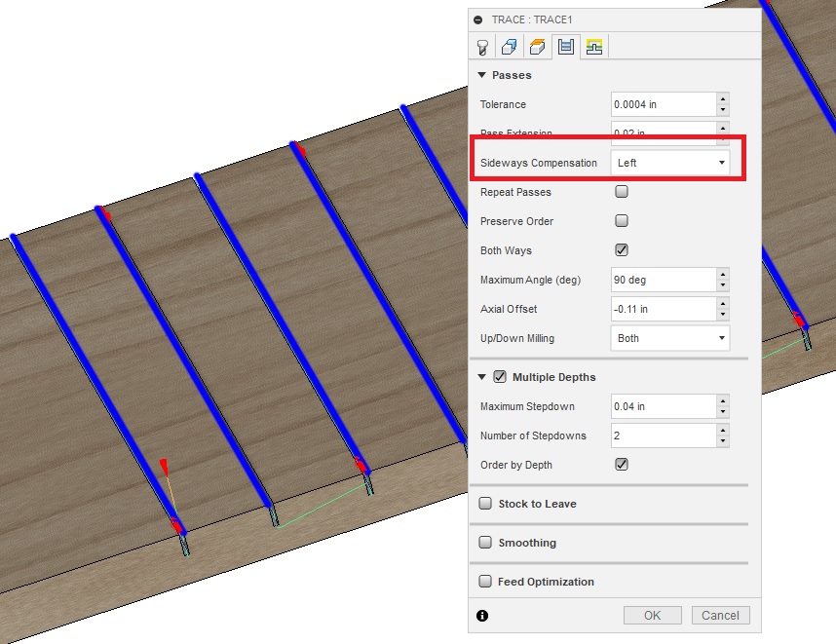This screenshot has height=644, width=836.
Task: Decrease Maximum Stepdown with the down arrow
Action: [x=723, y=412]
